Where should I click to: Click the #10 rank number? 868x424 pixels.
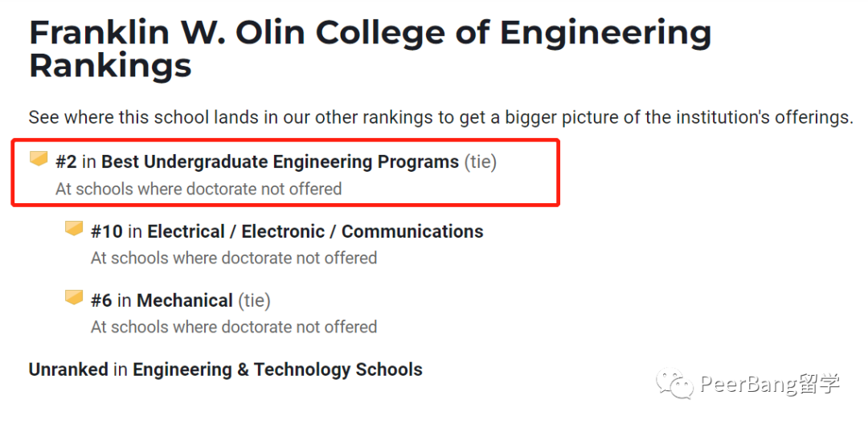[107, 231]
